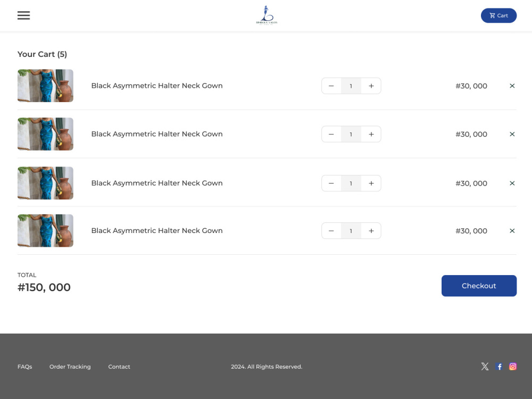The width and height of the screenshot is (532, 399).
Task: Increase quantity of the fourth cart item
Action: [371, 231]
